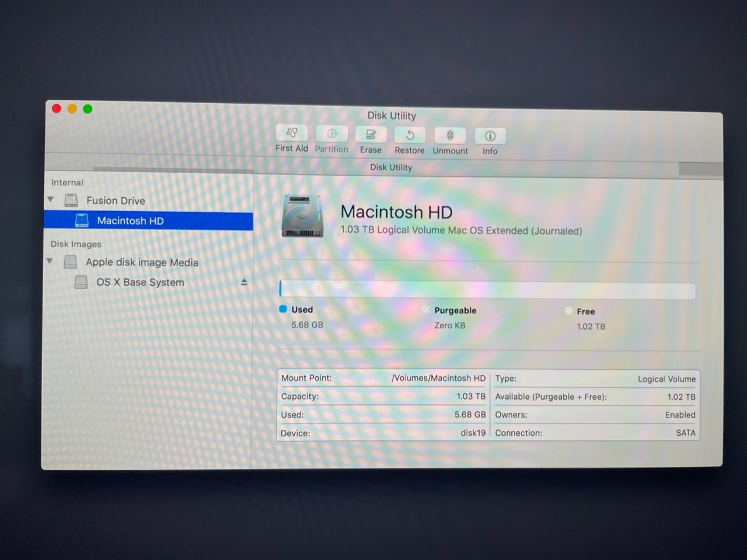The height and width of the screenshot is (560, 747).
Task: Click the Info label
Action: 490,151
